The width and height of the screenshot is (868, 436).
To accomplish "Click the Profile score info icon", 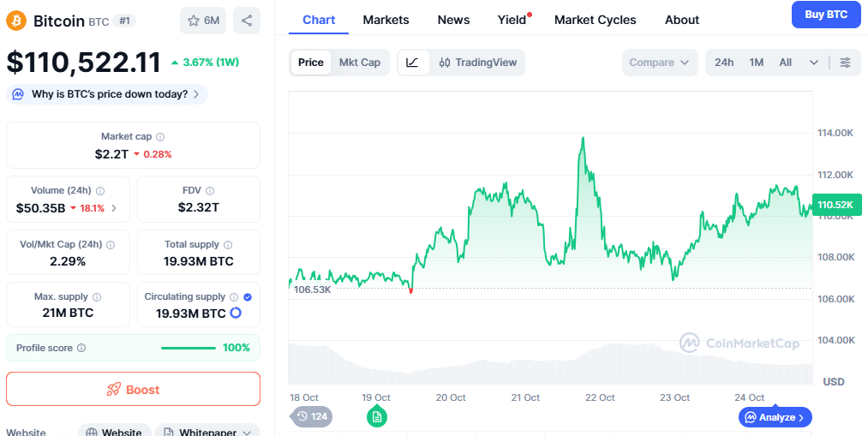I will [x=81, y=348].
